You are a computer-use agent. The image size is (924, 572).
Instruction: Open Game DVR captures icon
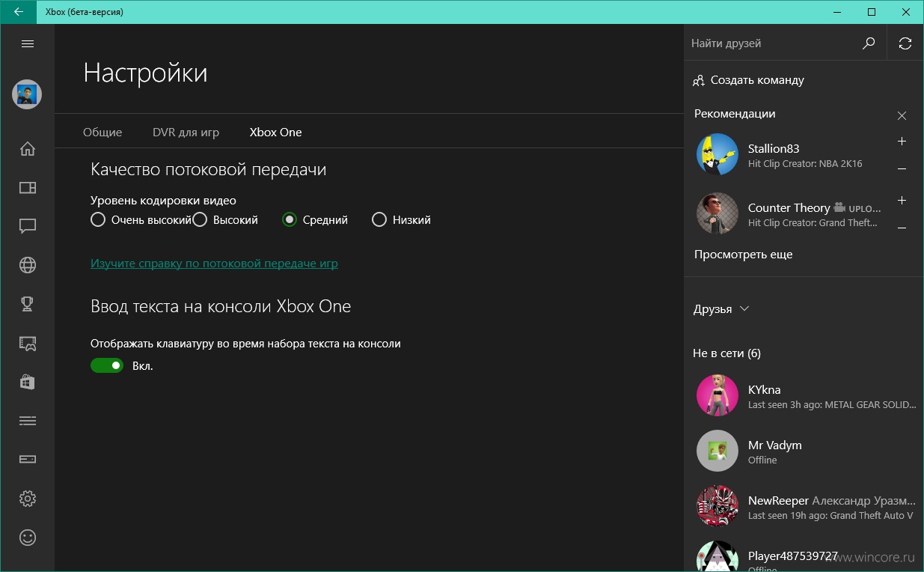pyautogui.click(x=28, y=343)
